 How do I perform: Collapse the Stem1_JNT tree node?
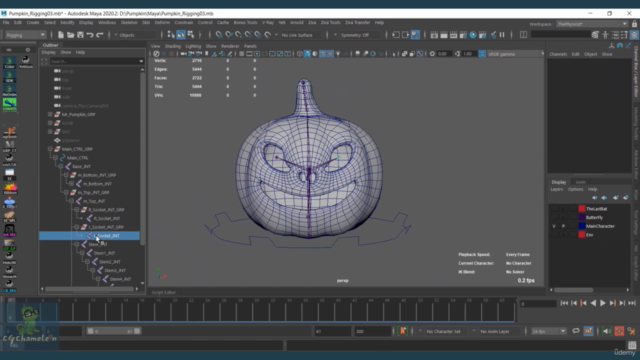pyautogui.click(x=82, y=253)
